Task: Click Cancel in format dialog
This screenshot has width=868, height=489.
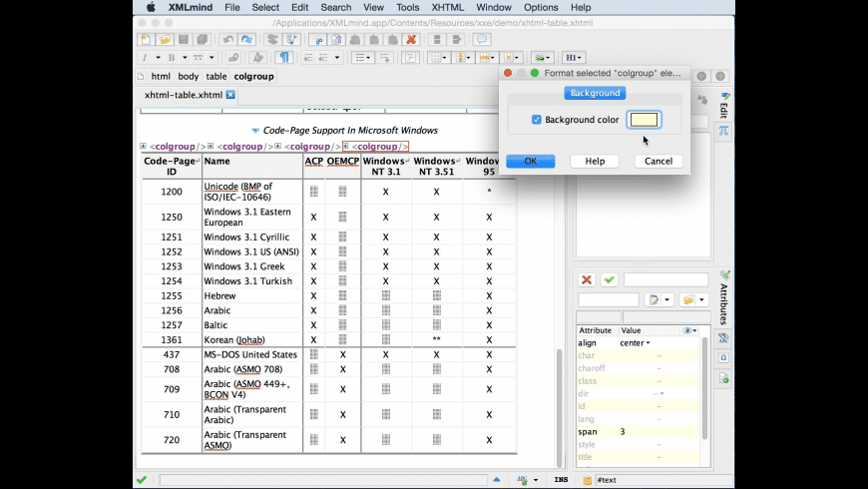Action: (658, 161)
